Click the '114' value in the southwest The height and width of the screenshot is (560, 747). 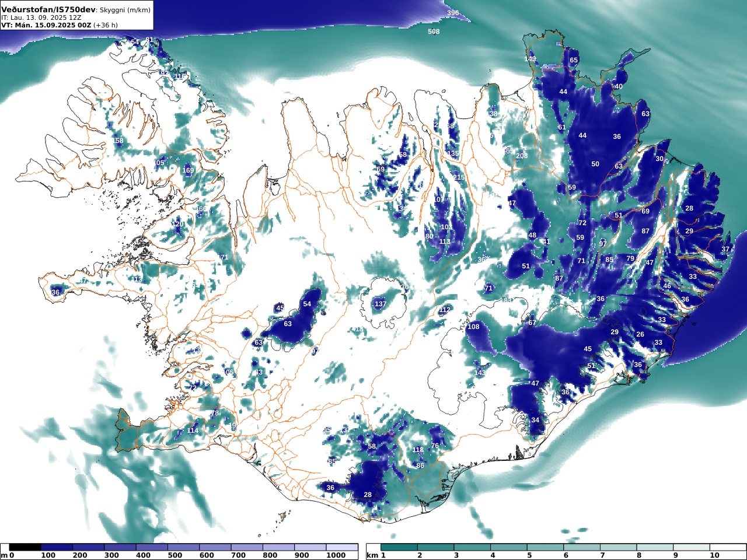(x=193, y=430)
